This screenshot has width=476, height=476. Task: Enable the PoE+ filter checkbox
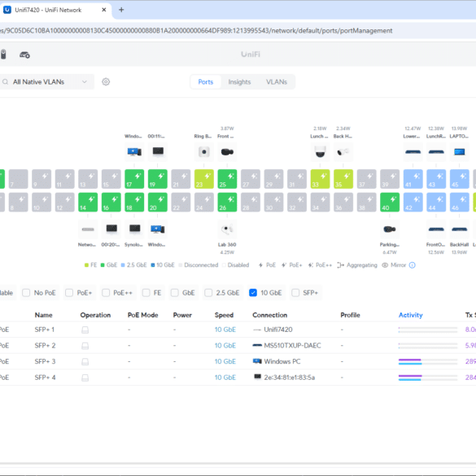[x=69, y=293]
